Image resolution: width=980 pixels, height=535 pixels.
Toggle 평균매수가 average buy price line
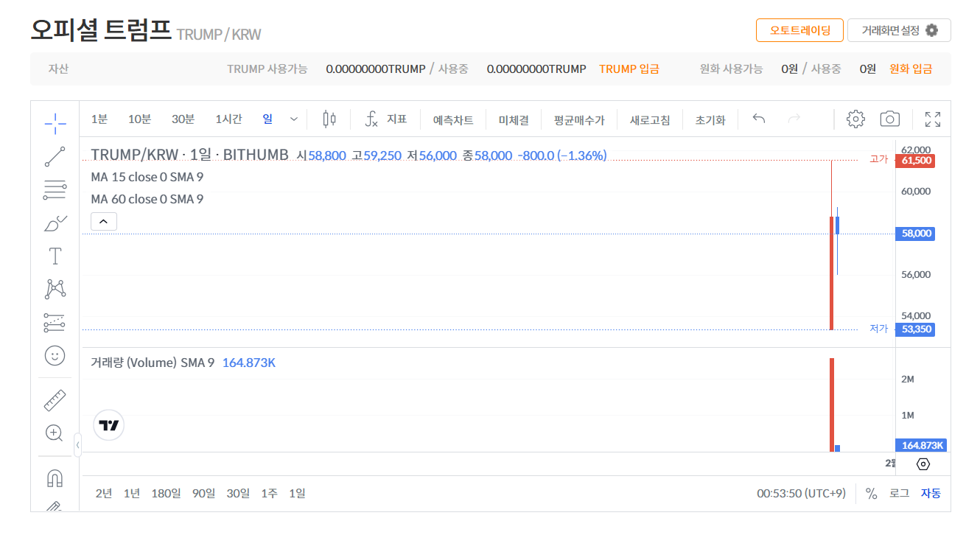coord(579,119)
